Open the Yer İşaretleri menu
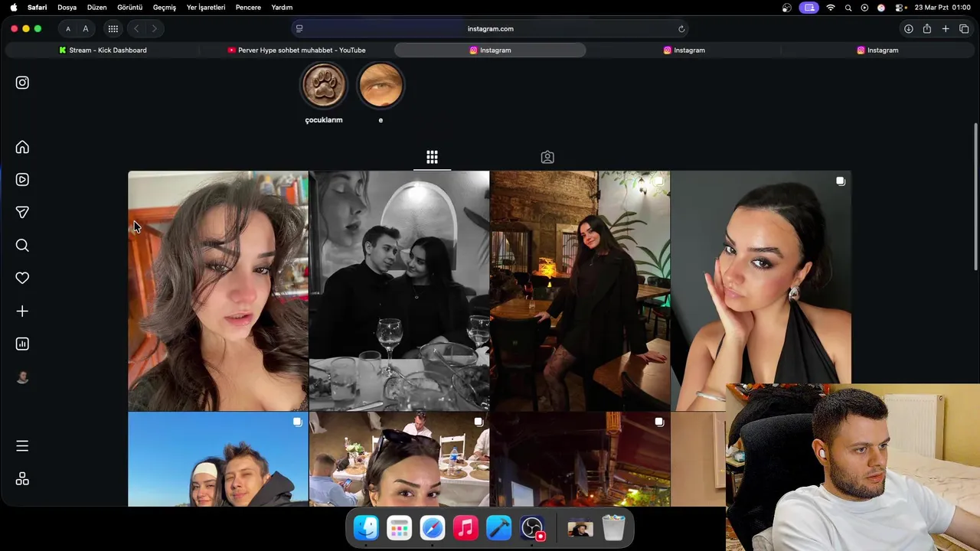Image resolution: width=980 pixels, height=551 pixels. click(x=205, y=8)
